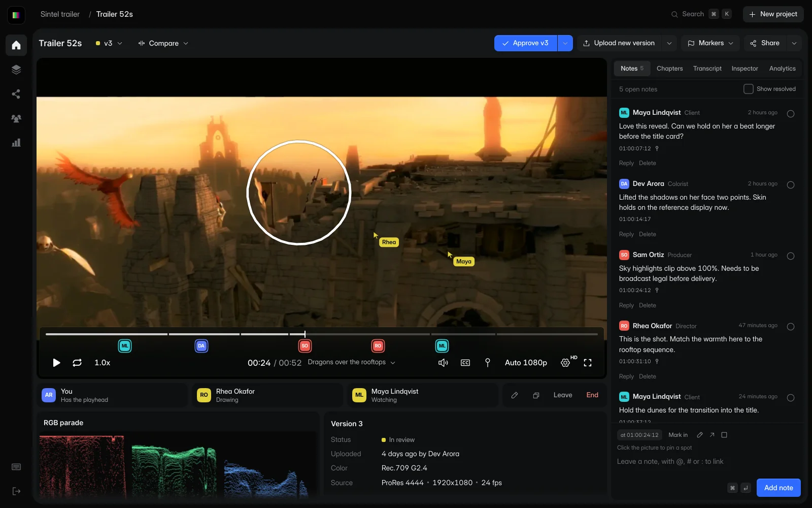Select the arrow annotation tool in note composer
This screenshot has width=812, height=508.
point(712,435)
